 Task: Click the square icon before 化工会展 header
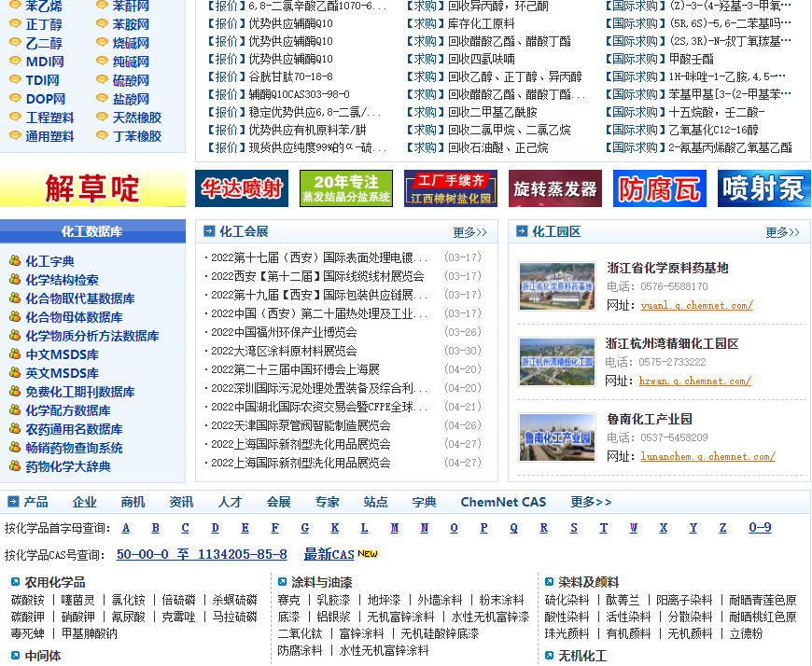tap(209, 231)
